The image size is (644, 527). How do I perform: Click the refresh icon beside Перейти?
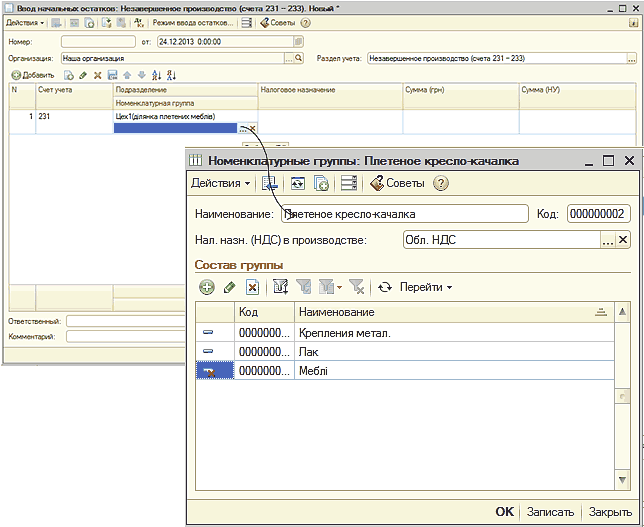385,287
